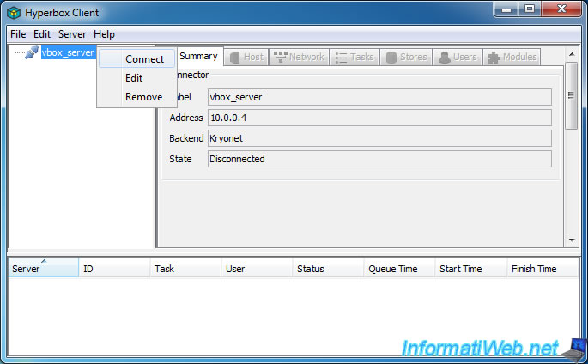Open the Edit menu in menu bar

[x=41, y=34]
